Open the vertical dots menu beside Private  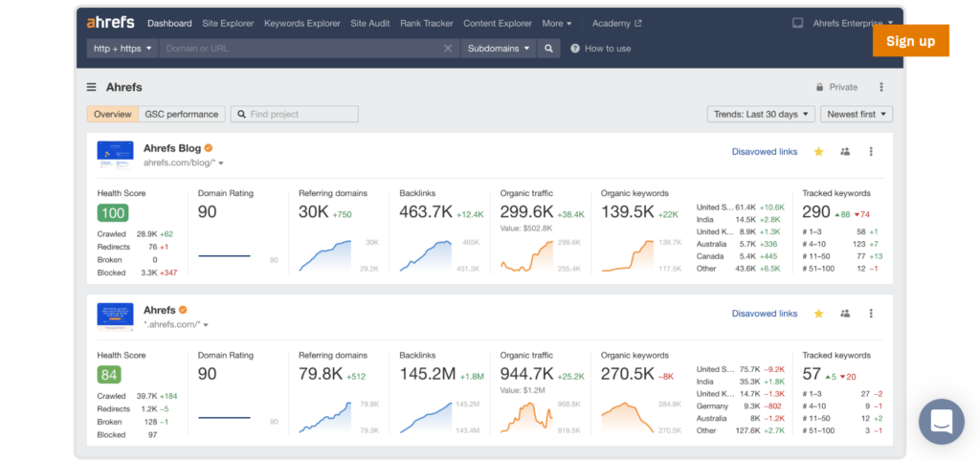click(x=881, y=87)
